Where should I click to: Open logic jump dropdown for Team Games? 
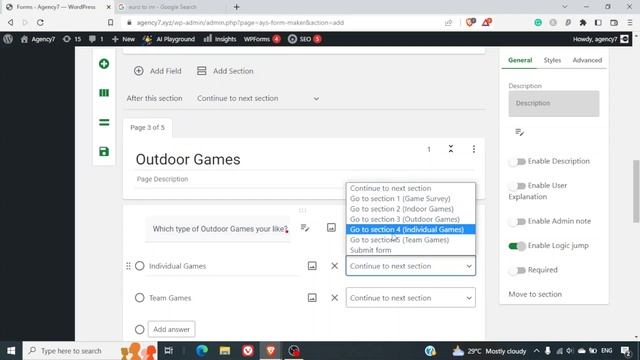pos(411,298)
